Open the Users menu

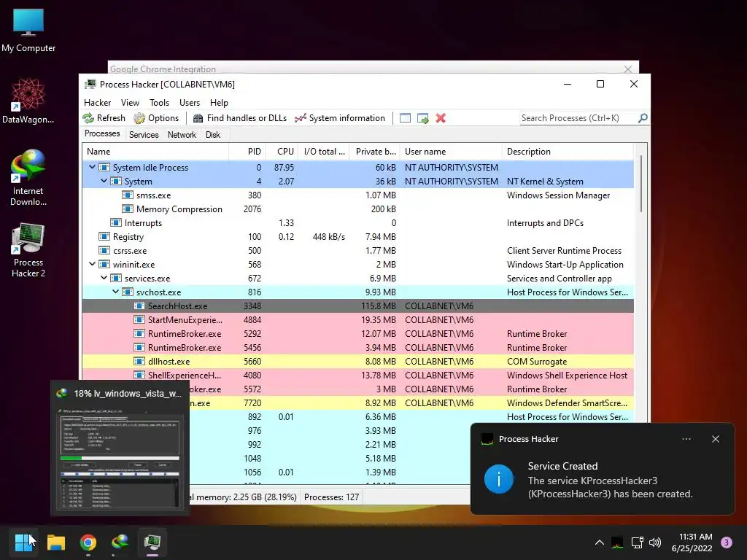pos(190,103)
